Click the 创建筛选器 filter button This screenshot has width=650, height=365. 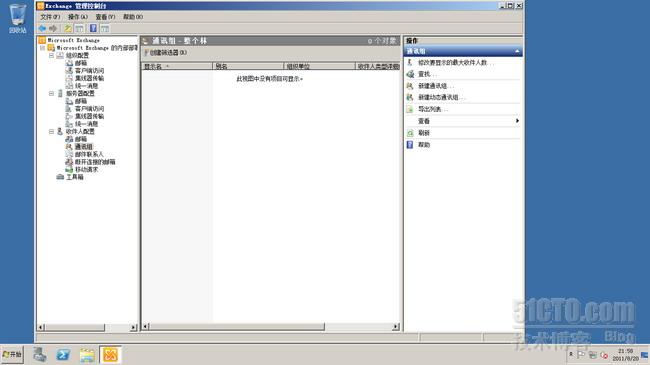[166, 53]
